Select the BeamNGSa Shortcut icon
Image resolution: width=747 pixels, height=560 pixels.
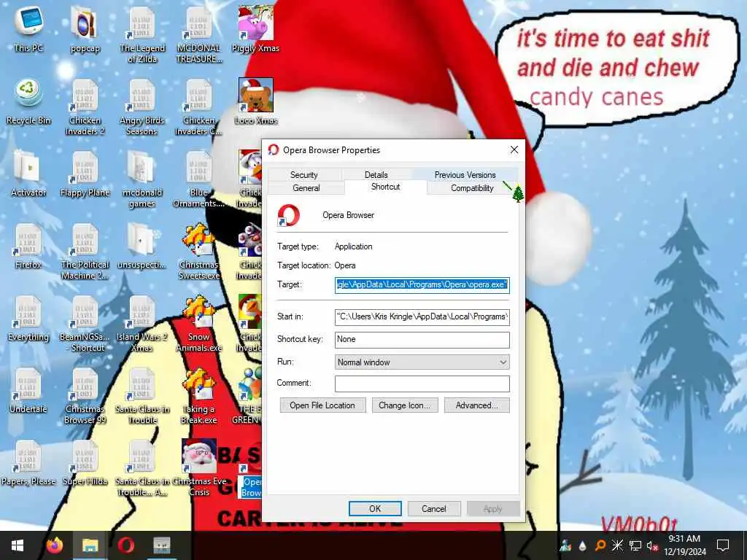coord(85,324)
